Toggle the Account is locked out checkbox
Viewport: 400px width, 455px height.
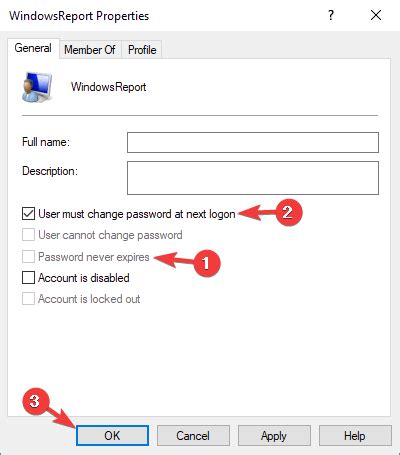28,299
